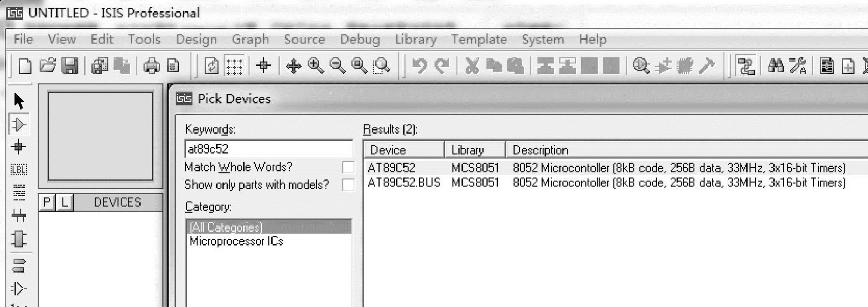Click the Open Design folder icon
Image resolution: width=868 pixels, height=307 pixels.
47,65
